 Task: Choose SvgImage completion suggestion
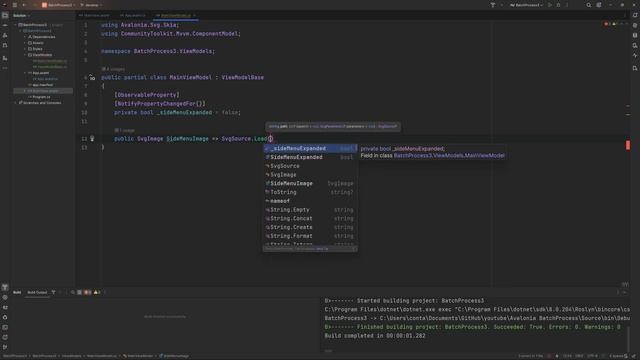click(x=310, y=175)
